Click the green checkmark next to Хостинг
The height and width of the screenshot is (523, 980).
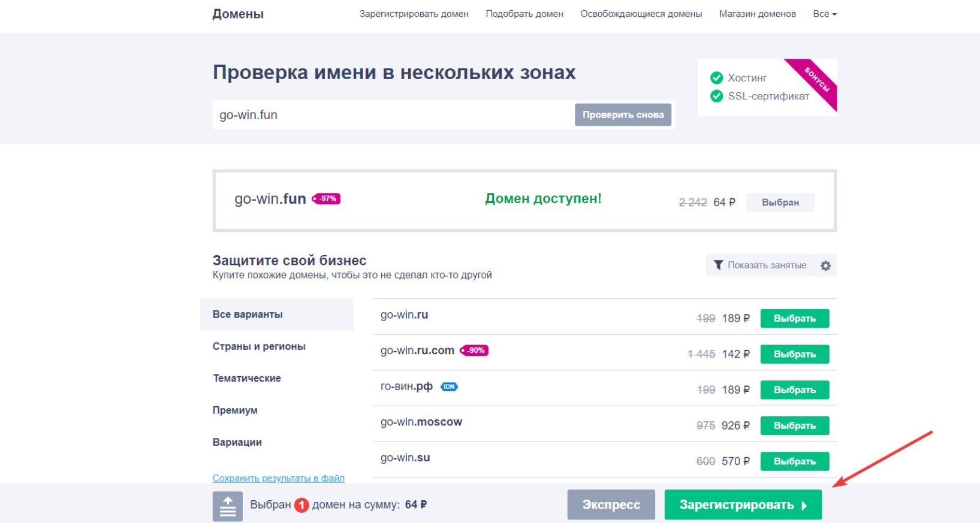coord(716,77)
